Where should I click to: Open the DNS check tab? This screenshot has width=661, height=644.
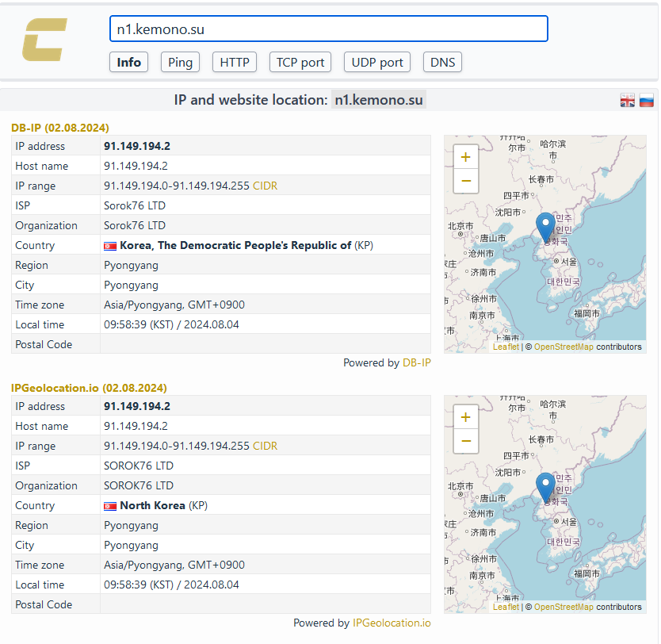[x=442, y=62]
